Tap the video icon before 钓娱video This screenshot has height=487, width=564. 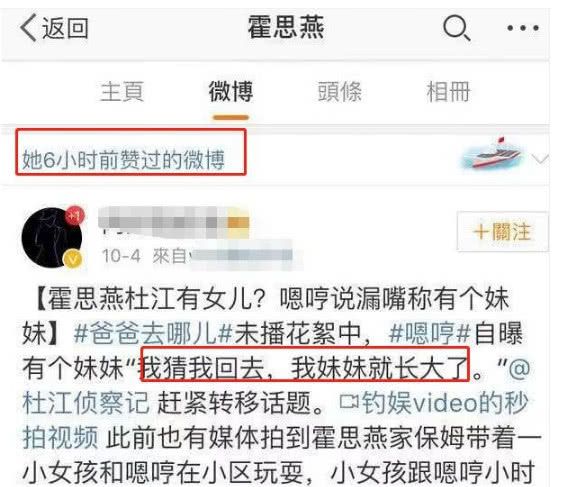pyautogui.click(x=350, y=402)
